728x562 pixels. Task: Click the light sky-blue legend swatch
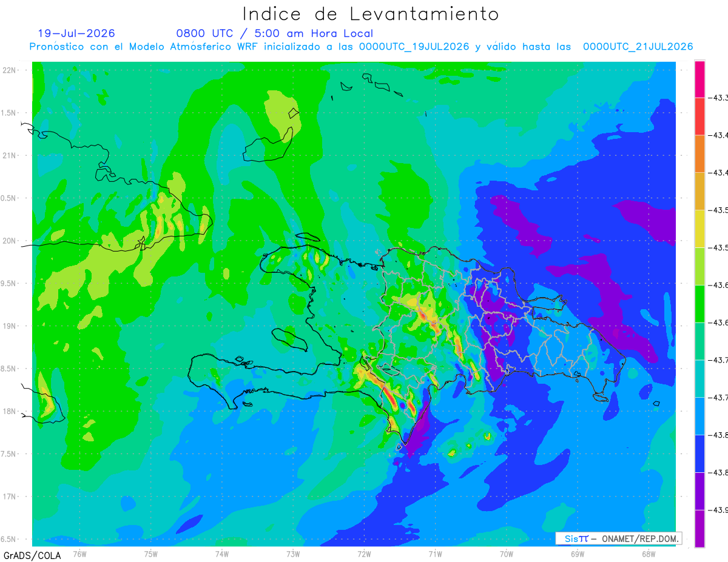pos(699,416)
